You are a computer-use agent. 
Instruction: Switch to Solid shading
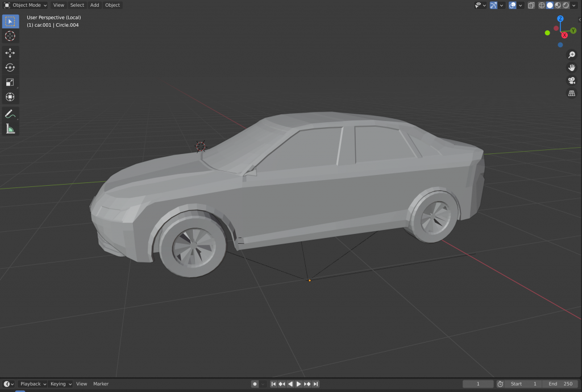(550, 5)
